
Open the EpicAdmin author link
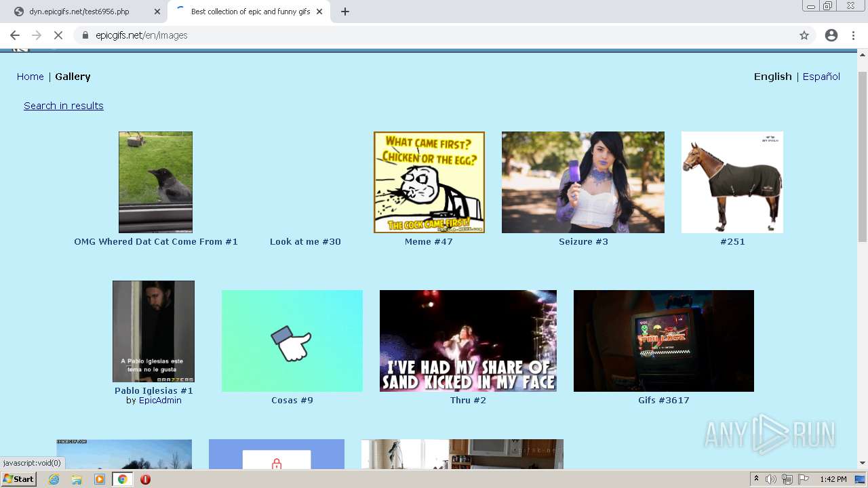tap(160, 401)
